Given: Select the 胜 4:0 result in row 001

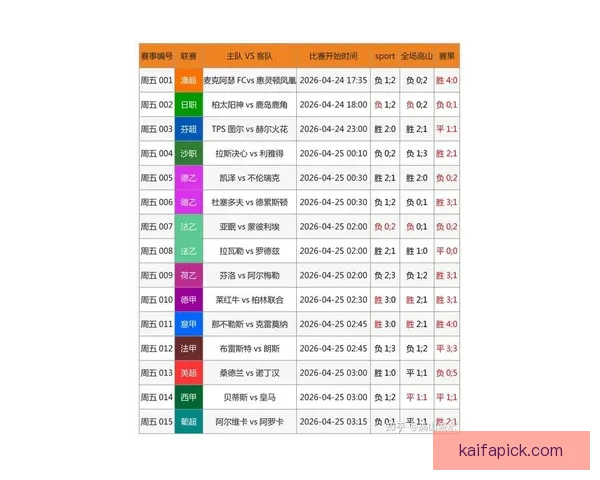Looking at the screenshot, I should 447,80.
